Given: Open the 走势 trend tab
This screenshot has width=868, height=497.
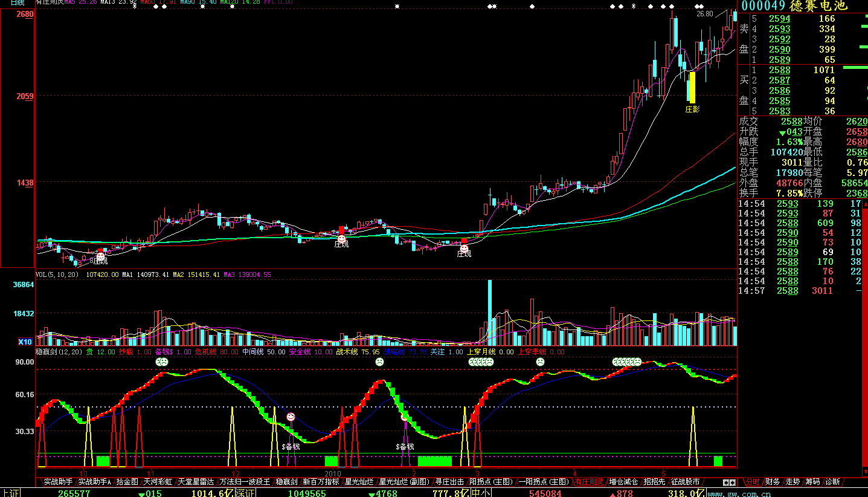Looking at the screenshot, I should 792,482.
